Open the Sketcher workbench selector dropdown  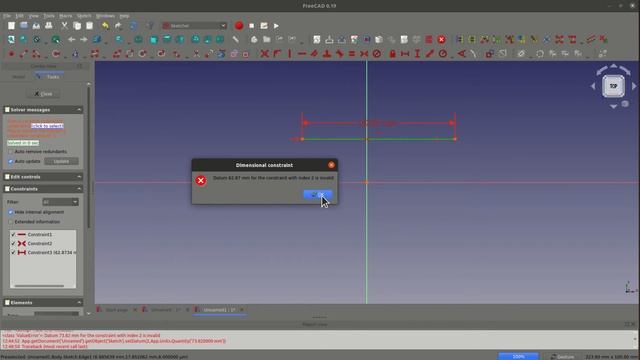195,26
